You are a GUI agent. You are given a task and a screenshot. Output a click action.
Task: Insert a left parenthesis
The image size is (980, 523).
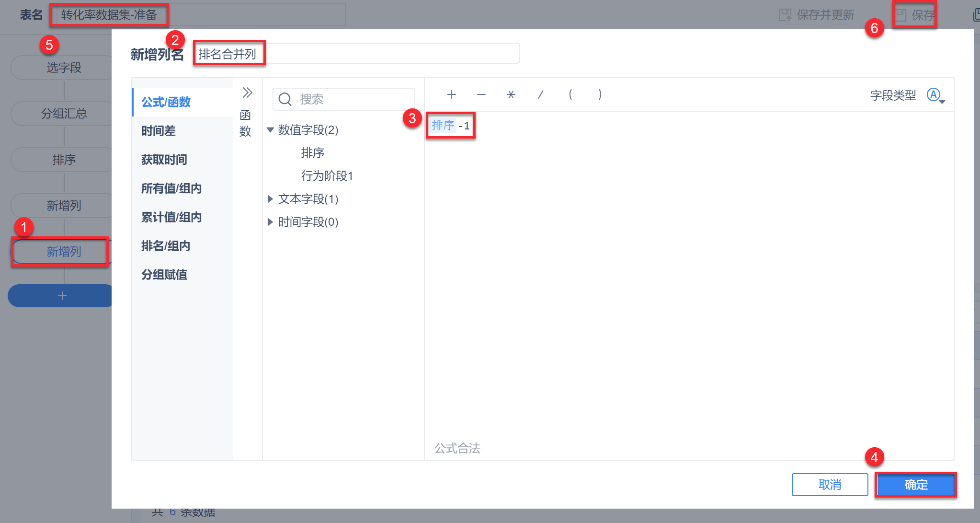point(570,94)
